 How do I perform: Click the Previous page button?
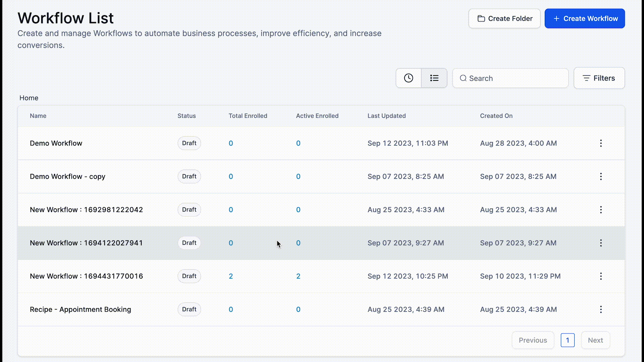coord(533,340)
